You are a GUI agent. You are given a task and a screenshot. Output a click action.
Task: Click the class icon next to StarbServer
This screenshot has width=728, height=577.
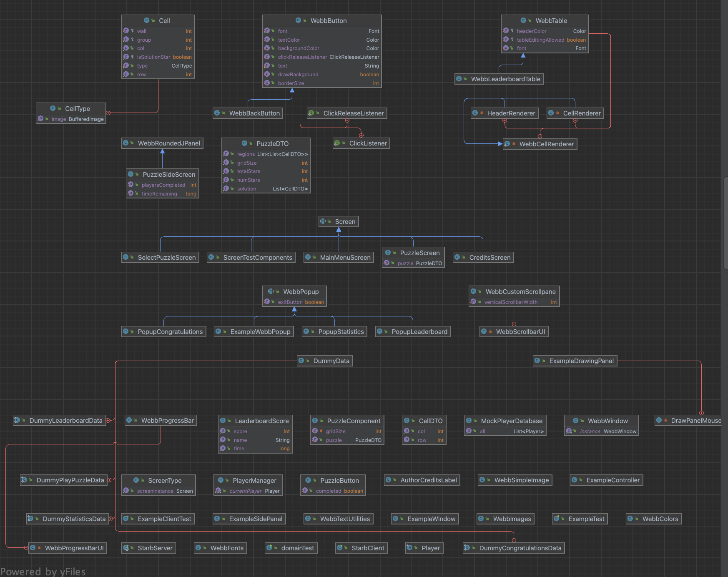(126, 548)
